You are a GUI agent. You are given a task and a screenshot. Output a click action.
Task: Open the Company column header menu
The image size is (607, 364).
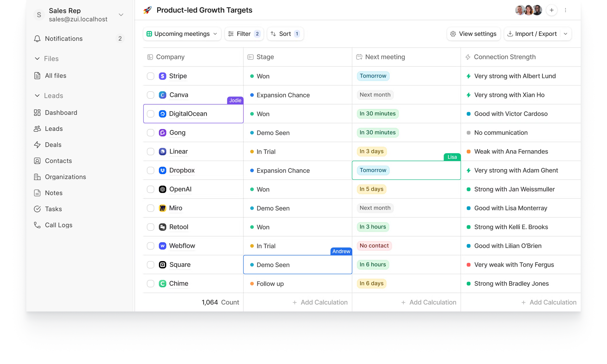tap(193, 57)
